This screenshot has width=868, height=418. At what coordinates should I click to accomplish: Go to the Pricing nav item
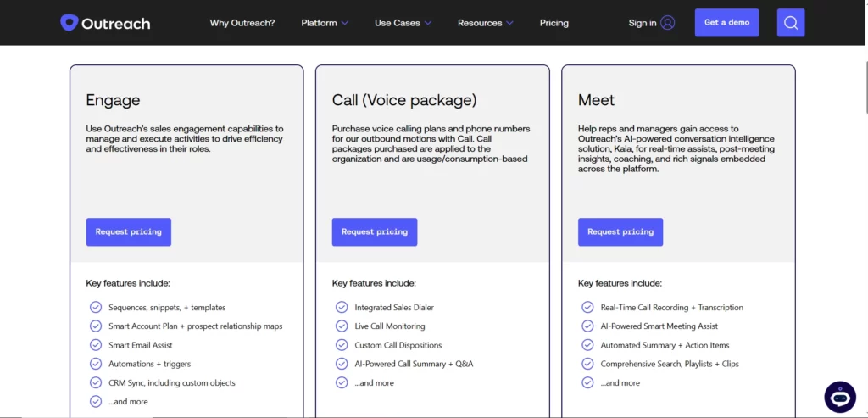click(554, 23)
